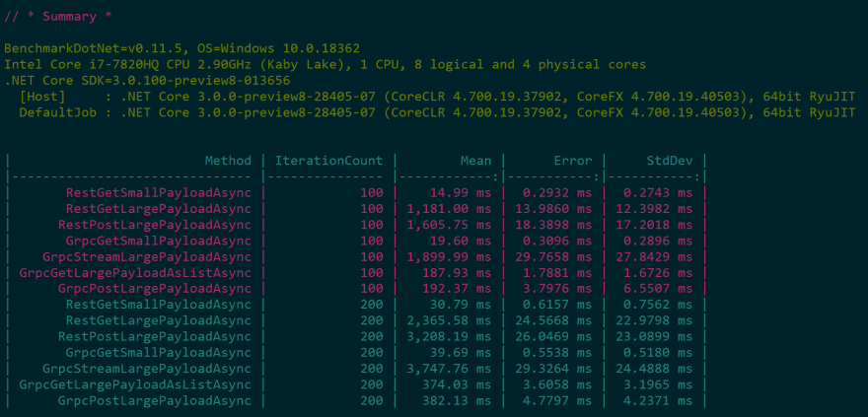Viewport: 868px width, 417px height.
Task: Click the "StdDev" column header
Action: point(670,161)
